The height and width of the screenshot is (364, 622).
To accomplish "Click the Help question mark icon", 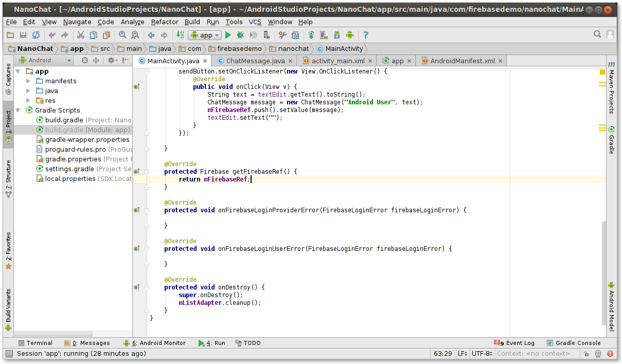I will pos(366,35).
